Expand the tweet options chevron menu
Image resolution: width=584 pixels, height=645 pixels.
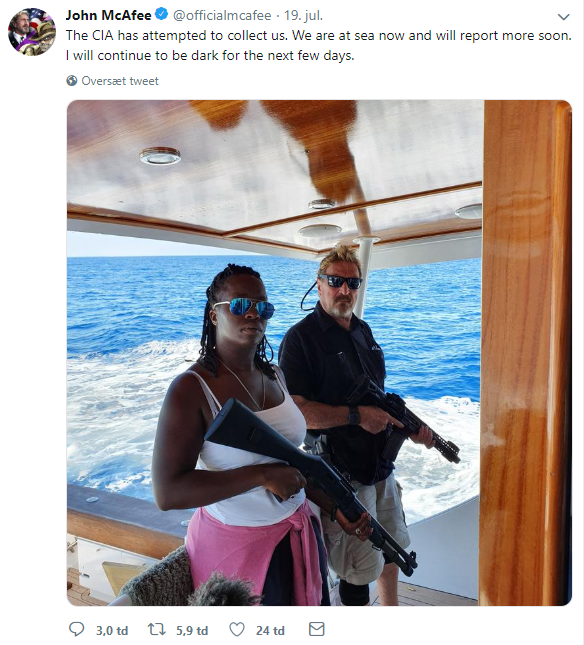(563, 17)
